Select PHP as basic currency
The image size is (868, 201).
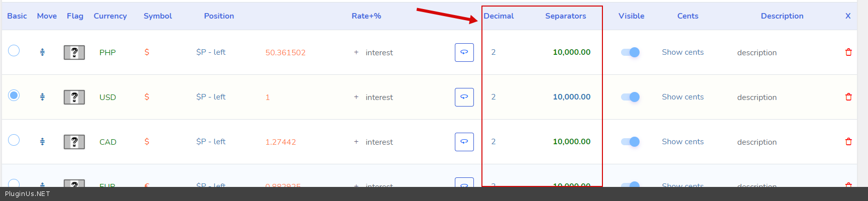tap(14, 51)
